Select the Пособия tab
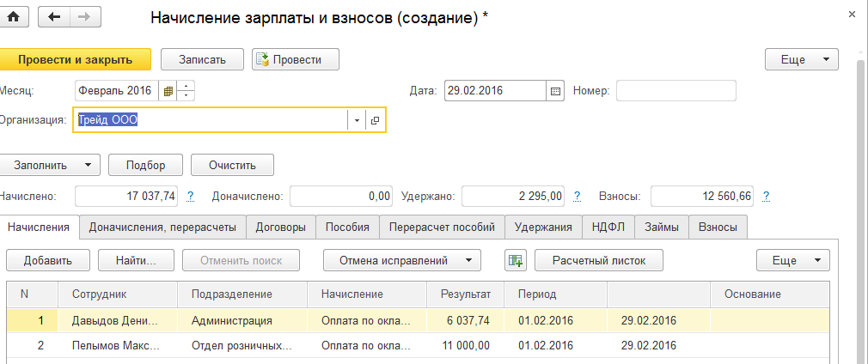The width and height of the screenshot is (868, 364). pos(348,227)
